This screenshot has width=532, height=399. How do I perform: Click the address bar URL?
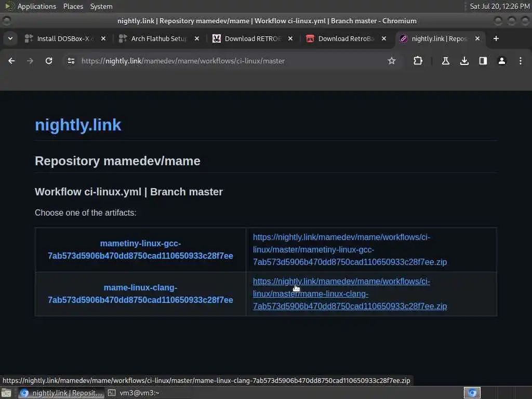pos(183,61)
